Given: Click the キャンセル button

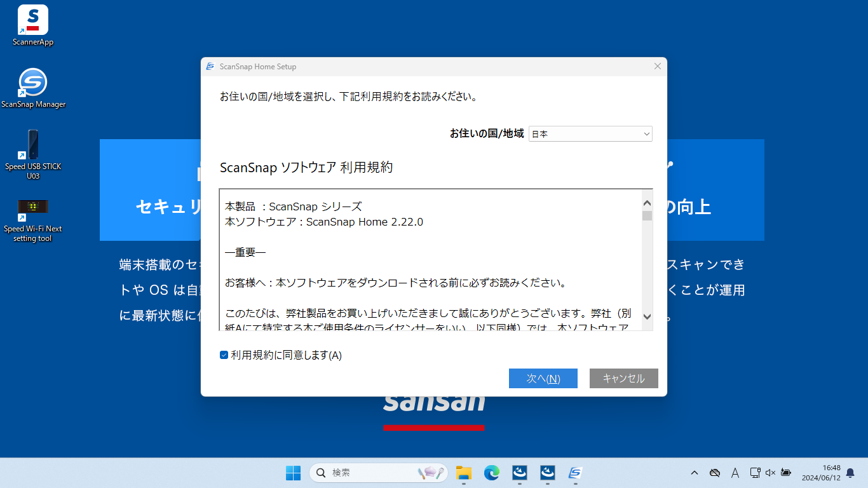Looking at the screenshot, I should tap(624, 378).
